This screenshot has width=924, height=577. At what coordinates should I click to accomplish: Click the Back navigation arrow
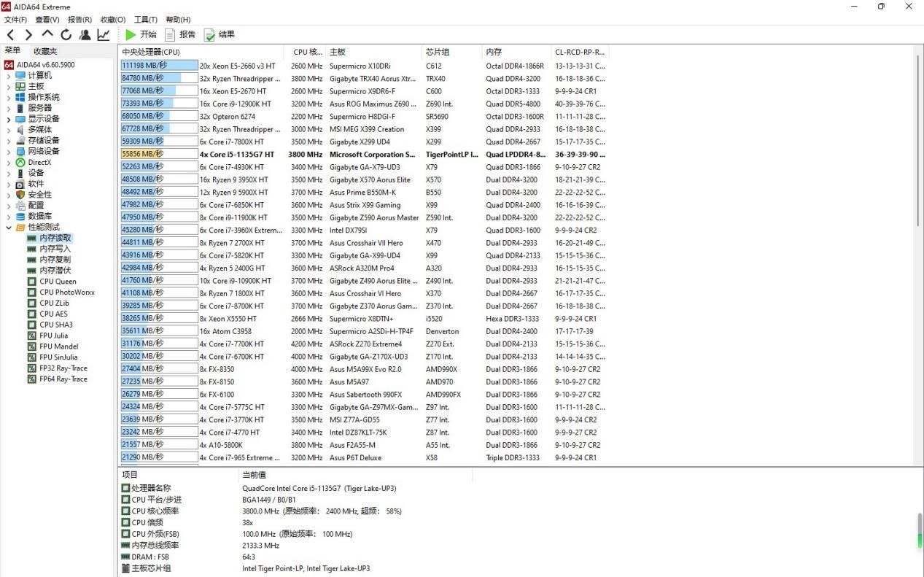(x=10, y=34)
